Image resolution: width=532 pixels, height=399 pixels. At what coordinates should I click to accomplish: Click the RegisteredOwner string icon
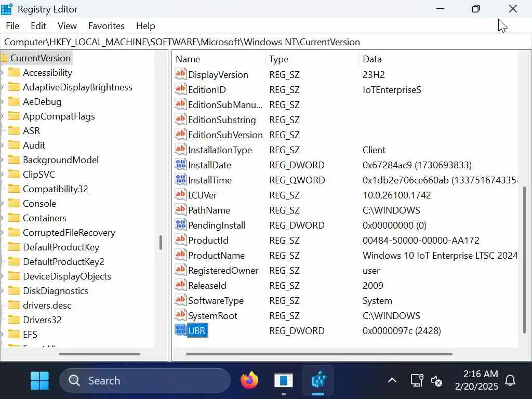[180, 270]
